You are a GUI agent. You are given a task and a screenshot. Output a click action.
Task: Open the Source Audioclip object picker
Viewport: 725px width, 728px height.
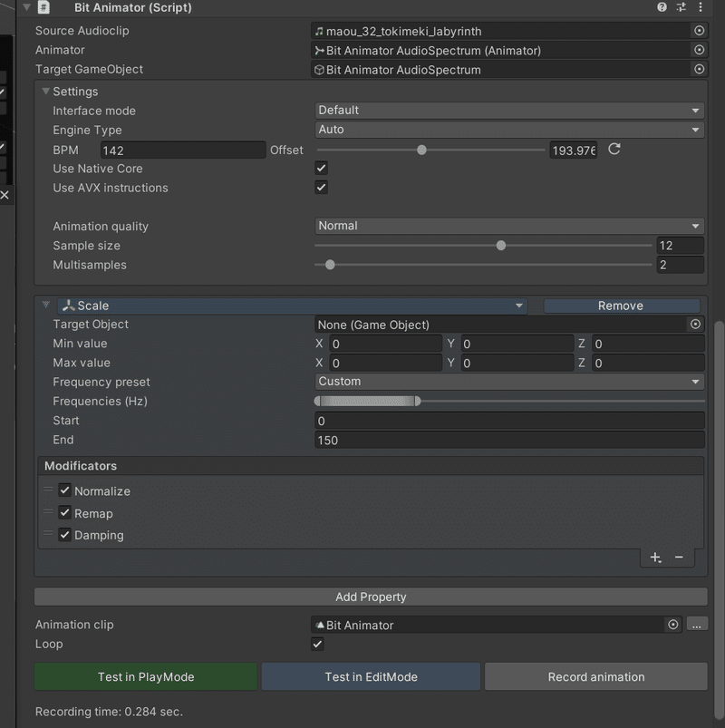click(698, 30)
